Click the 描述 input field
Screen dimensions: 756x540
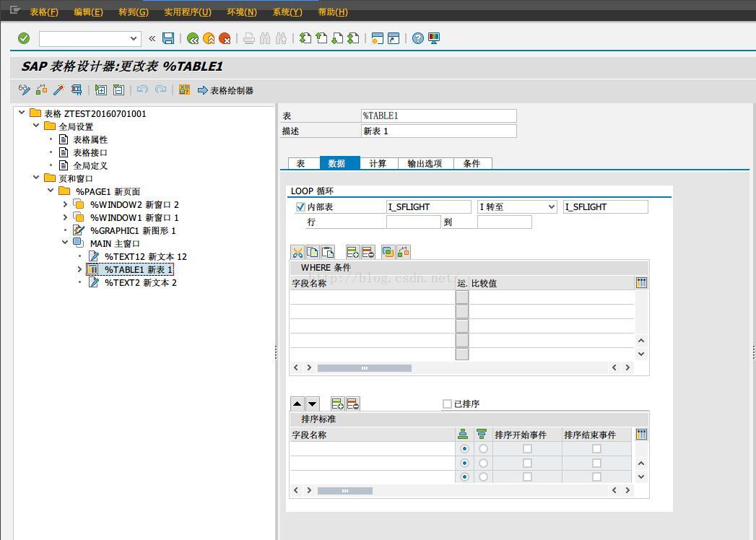click(439, 131)
